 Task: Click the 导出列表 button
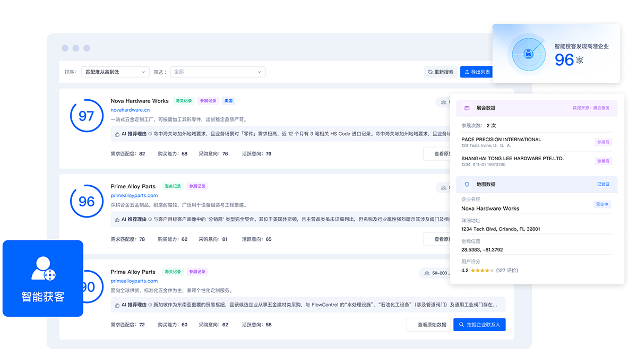pos(477,72)
